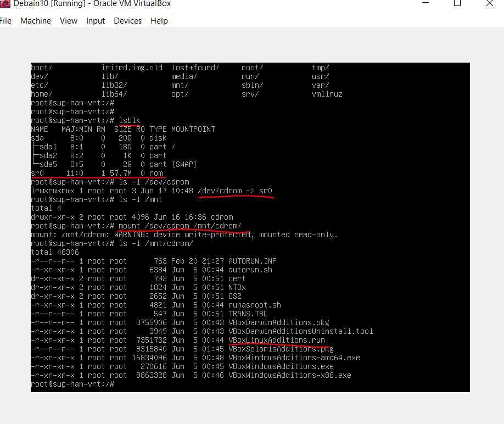Screen dimensions: 504x424
Task: Open the Input menu
Action: click(x=96, y=21)
